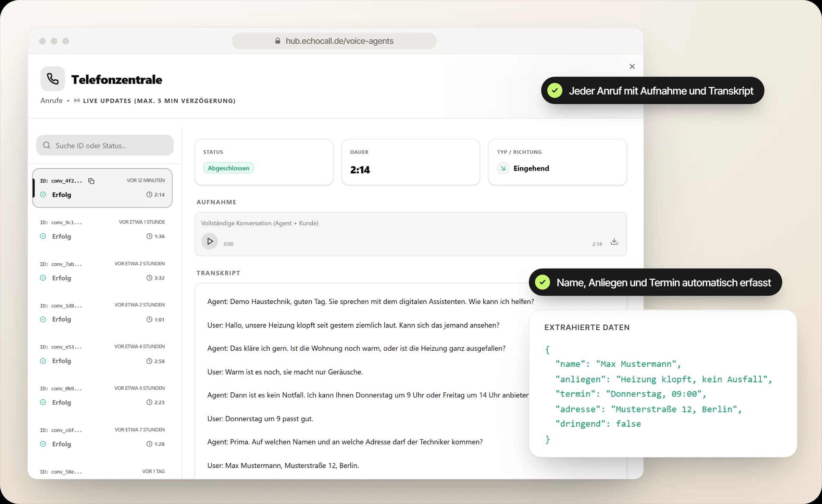Open the conv_c6f call entry
The image size is (822, 504).
click(x=102, y=437)
